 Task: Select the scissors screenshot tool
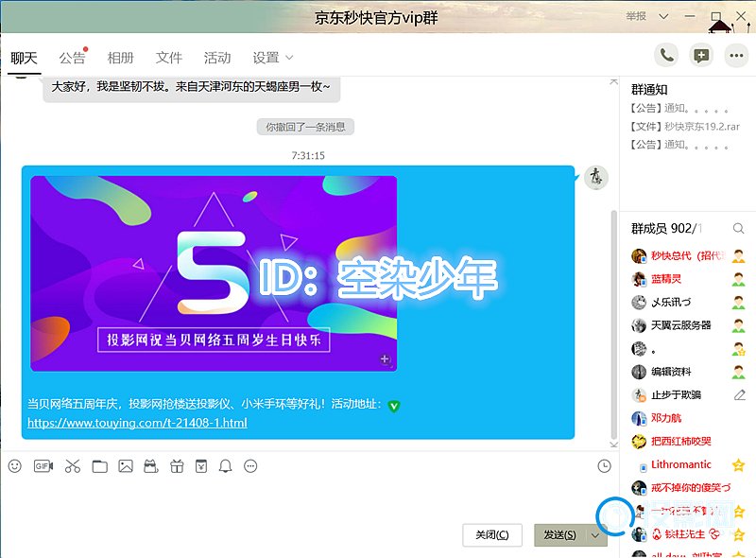pyautogui.click(x=73, y=466)
